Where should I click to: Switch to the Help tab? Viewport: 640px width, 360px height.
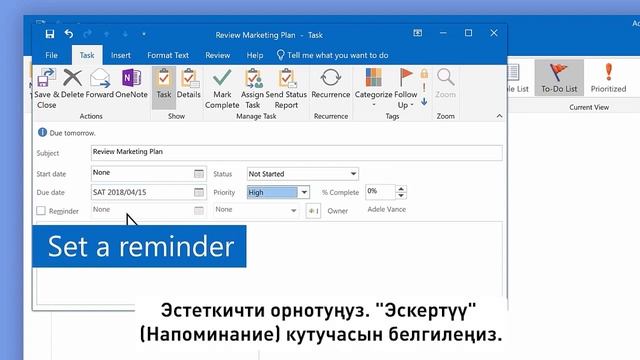coord(255,55)
